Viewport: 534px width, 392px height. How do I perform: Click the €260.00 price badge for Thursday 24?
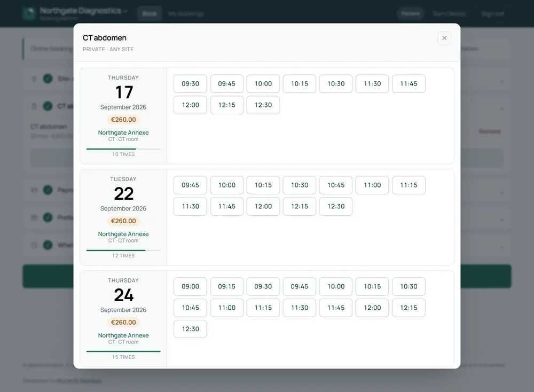123,322
